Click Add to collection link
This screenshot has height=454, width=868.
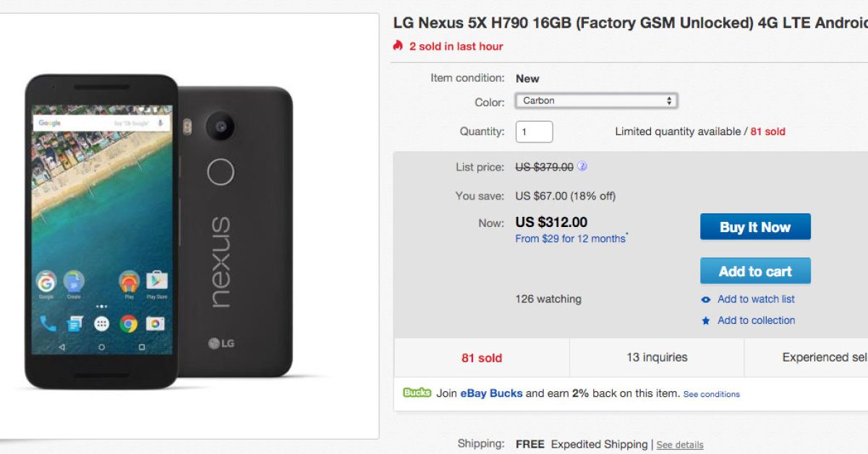pos(756,320)
